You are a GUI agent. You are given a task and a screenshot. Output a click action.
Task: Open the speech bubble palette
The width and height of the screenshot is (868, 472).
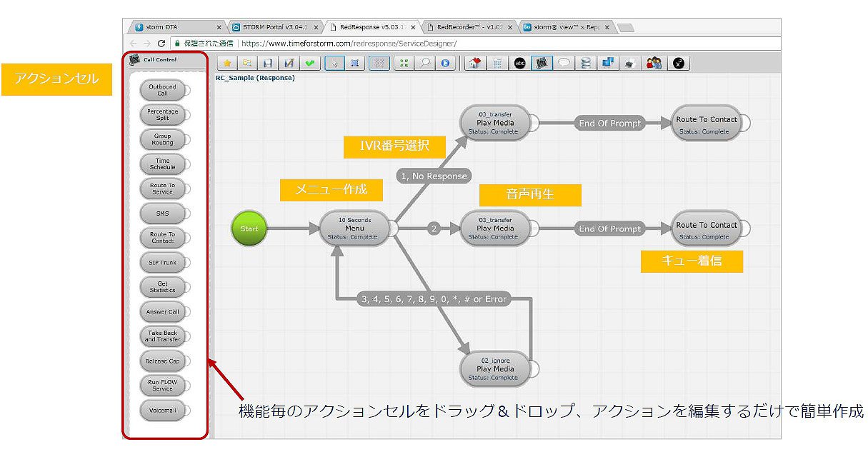point(564,63)
